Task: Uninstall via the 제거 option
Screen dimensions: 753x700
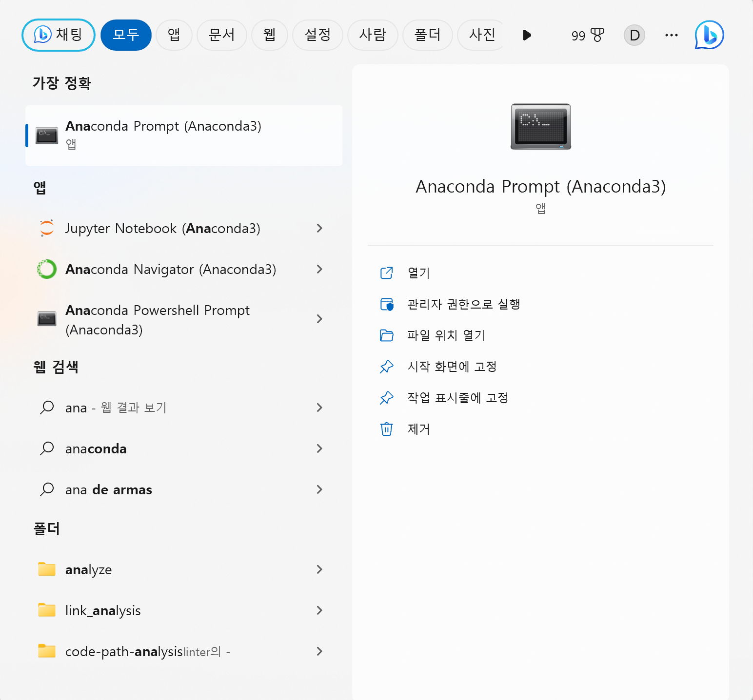Action: 418,429
